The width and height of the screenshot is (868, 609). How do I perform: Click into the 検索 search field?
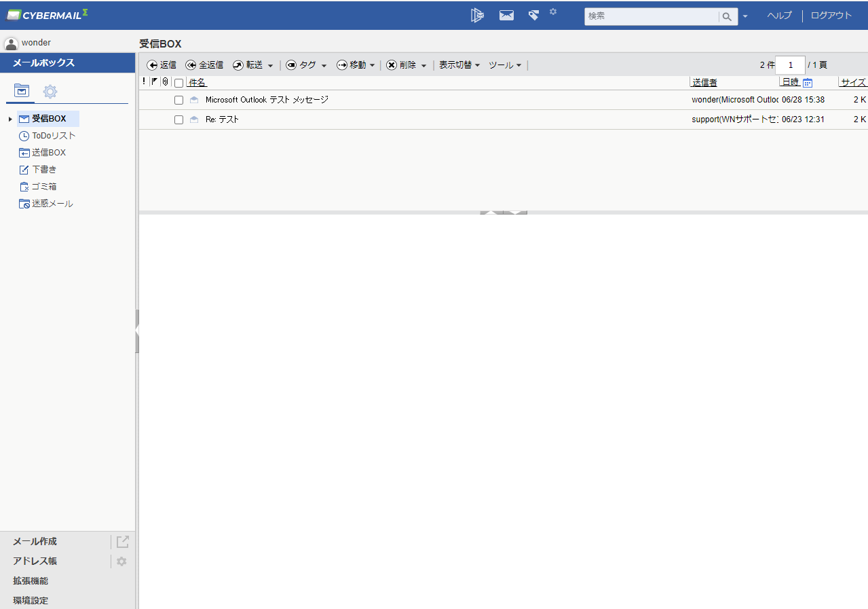tap(652, 16)
